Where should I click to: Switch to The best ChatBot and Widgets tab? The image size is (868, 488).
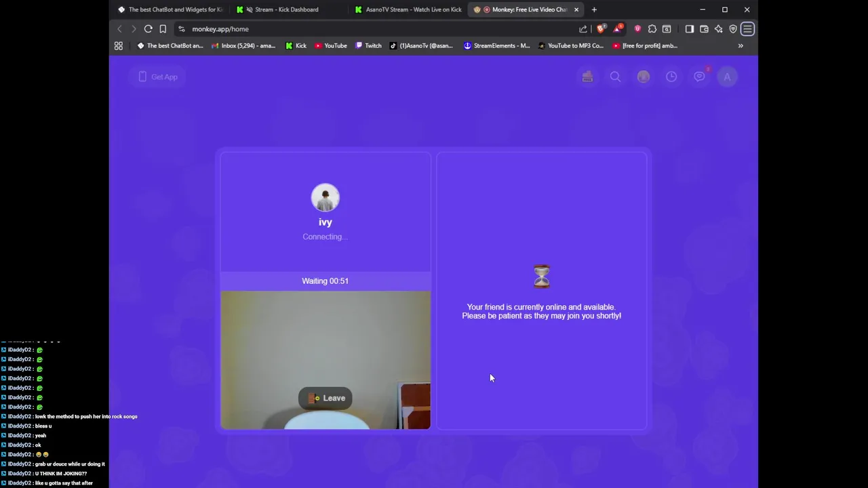(x=170, y=9)
